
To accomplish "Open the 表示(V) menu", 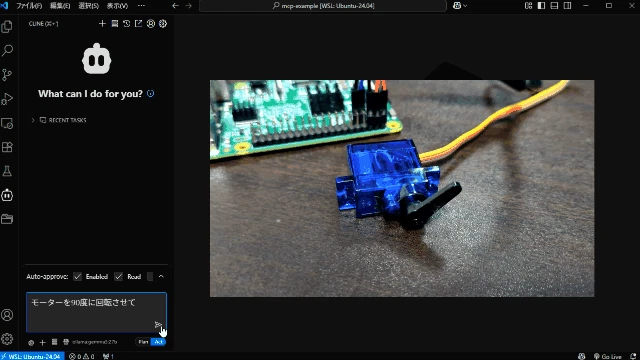I will click(117, 6).
